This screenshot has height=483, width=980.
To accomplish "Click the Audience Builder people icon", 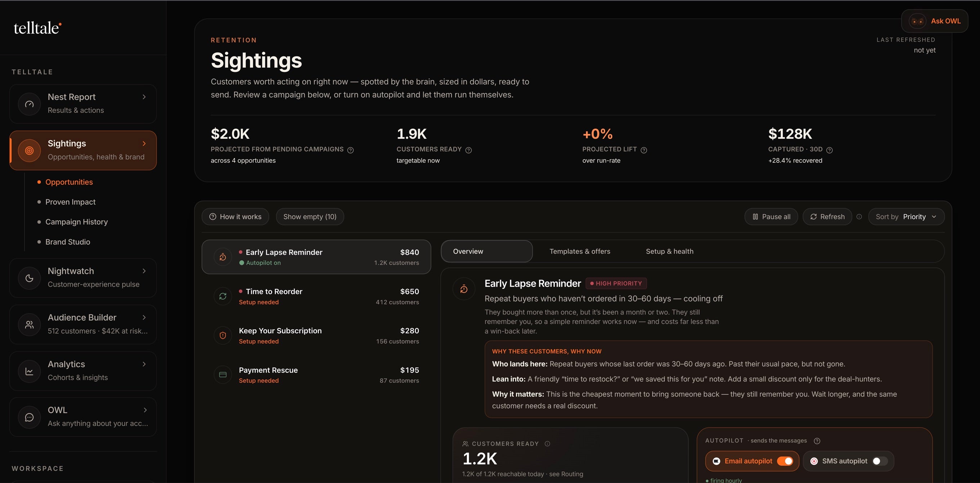I will (29, 325).
